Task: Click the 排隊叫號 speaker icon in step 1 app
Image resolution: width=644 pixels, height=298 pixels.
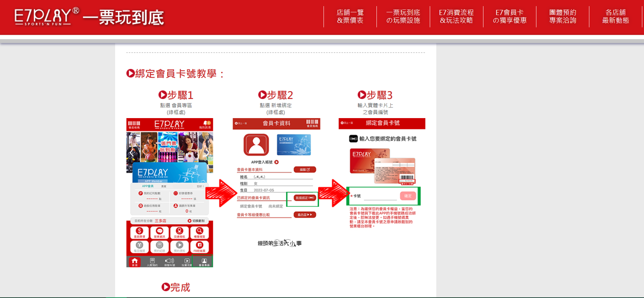Action: [x=169, y=262]
